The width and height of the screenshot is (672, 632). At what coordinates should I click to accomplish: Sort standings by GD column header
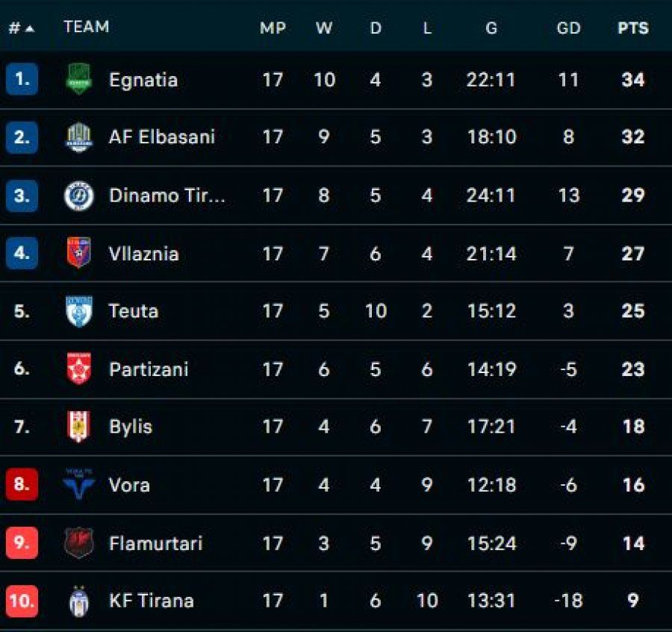pyautogui.click(x=568, y=28)
